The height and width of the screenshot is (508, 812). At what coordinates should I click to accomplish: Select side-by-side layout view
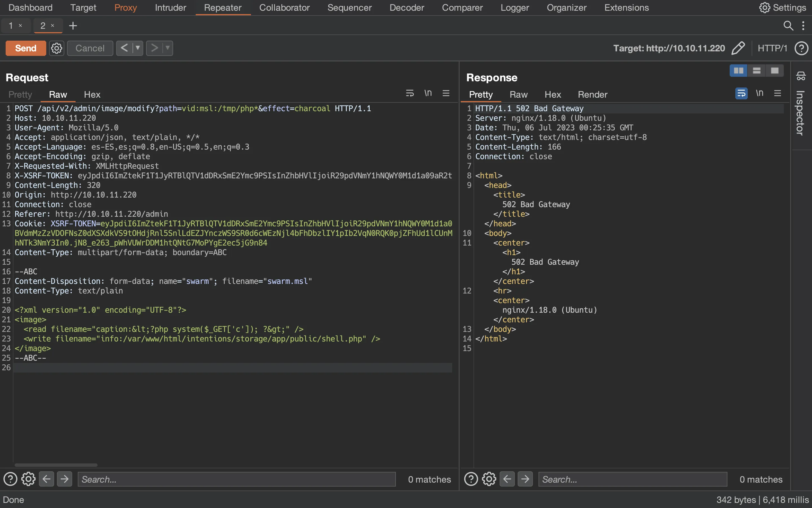click(738, 71)
